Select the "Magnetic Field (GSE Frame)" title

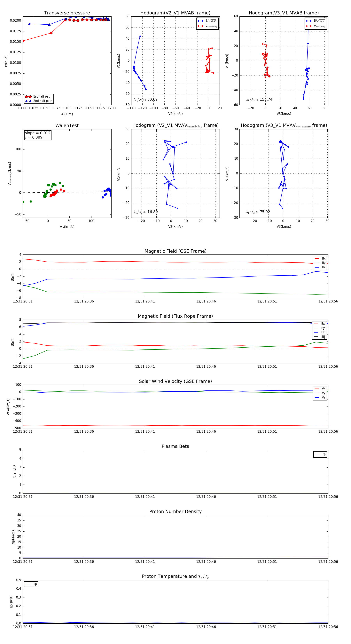click(175, 251)
